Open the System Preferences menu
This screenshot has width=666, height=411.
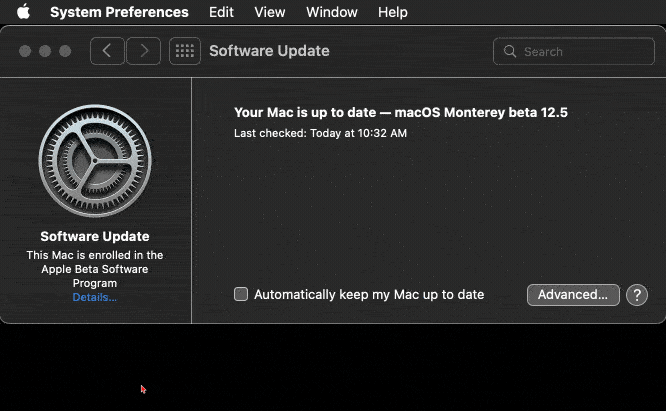pos(119,12)
